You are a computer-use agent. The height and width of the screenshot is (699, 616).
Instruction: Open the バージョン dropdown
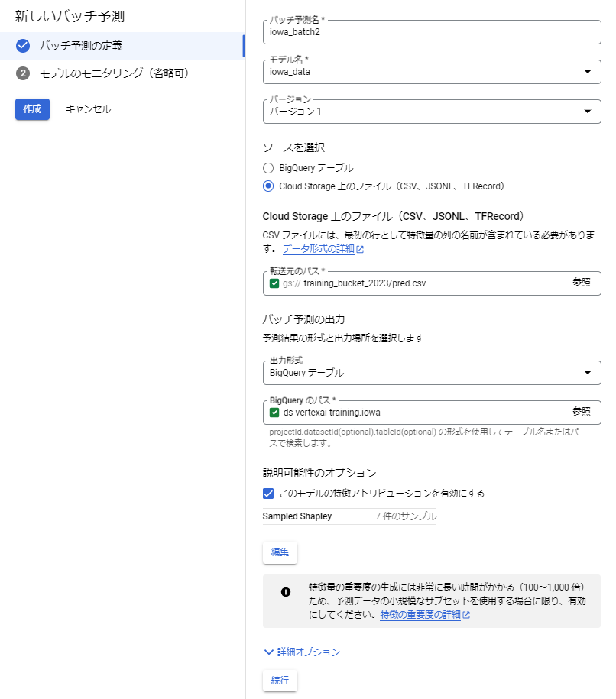(432, 112)
